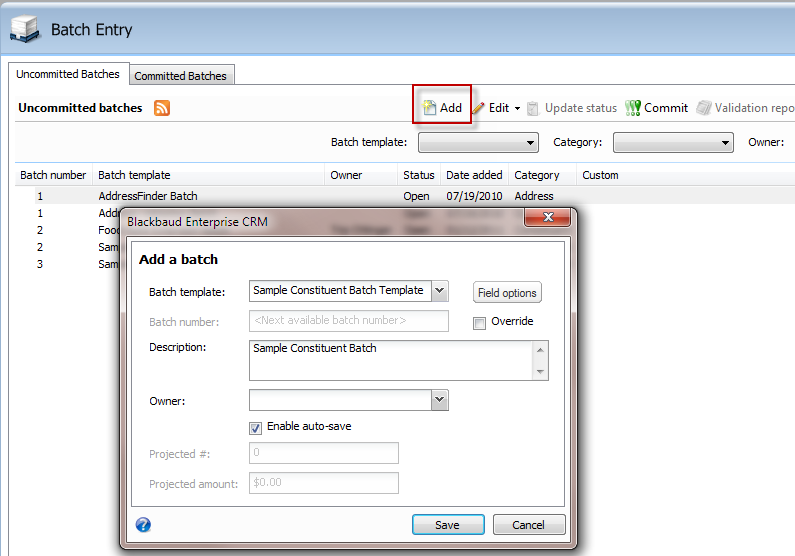Sort by the Status column header
Screen dimensions: 795x556
[419, 175]
